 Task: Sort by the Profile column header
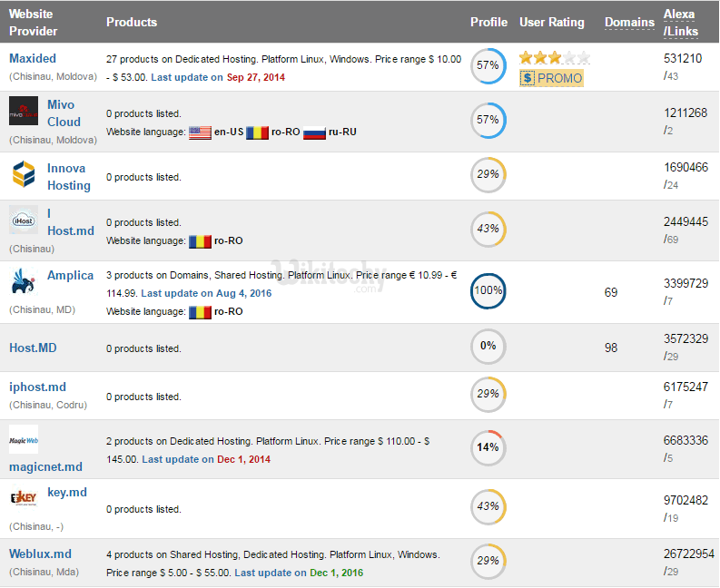coord(488,22)
